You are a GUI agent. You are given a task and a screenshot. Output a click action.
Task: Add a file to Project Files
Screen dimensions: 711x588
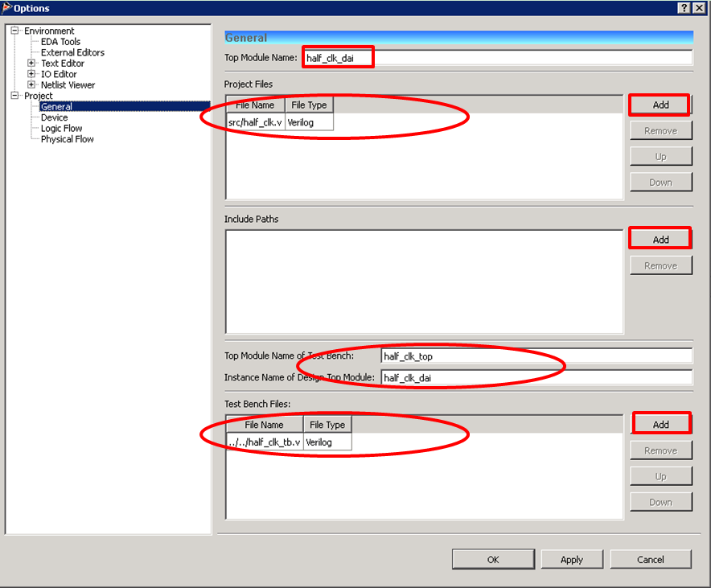pyautogui.click(x=660, y=105)
